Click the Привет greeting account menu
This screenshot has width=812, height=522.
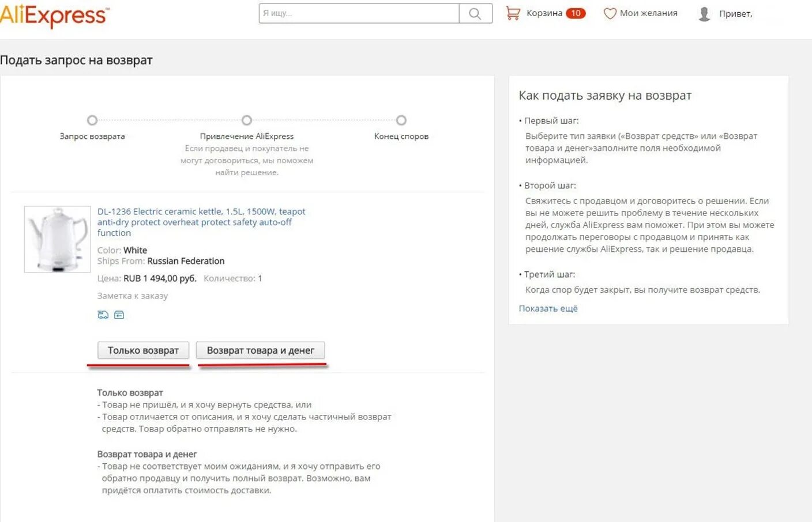(x=736, y=14)
